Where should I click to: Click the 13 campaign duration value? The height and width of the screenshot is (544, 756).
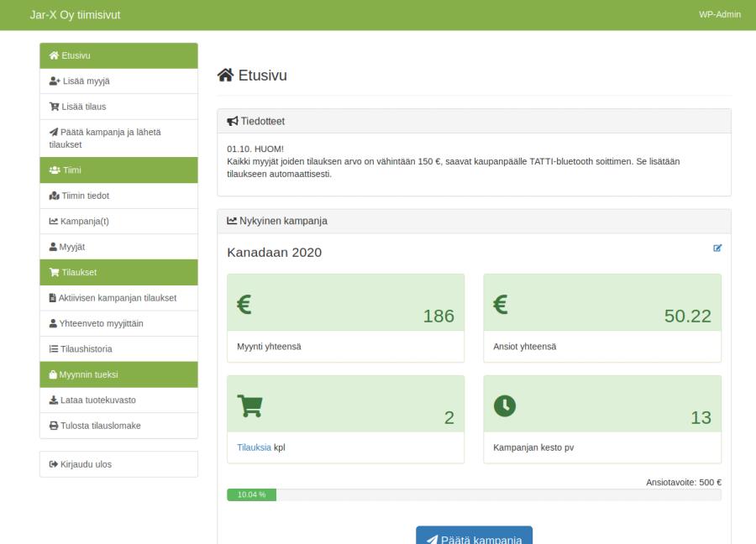pyautogui.click(x=701, y=418)
